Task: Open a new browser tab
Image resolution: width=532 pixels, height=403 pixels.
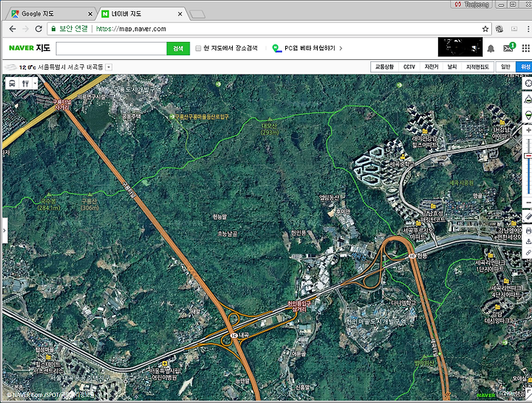Action: 197,14
